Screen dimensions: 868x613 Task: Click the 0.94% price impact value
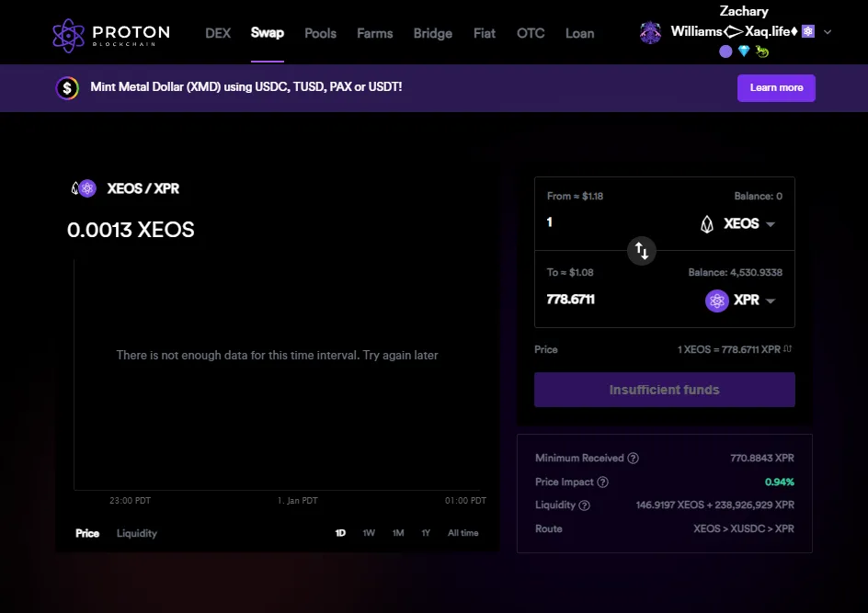[x=780, y=482]
